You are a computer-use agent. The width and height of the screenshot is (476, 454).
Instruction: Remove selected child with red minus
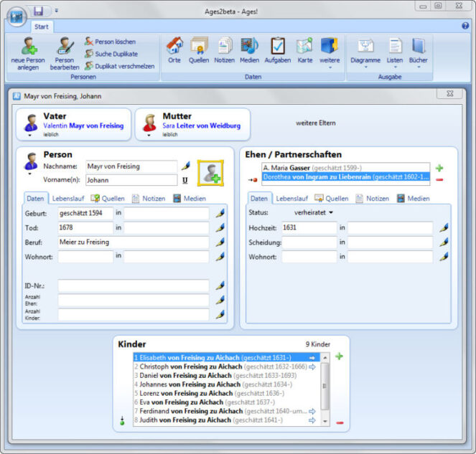[x=340, y=422]
